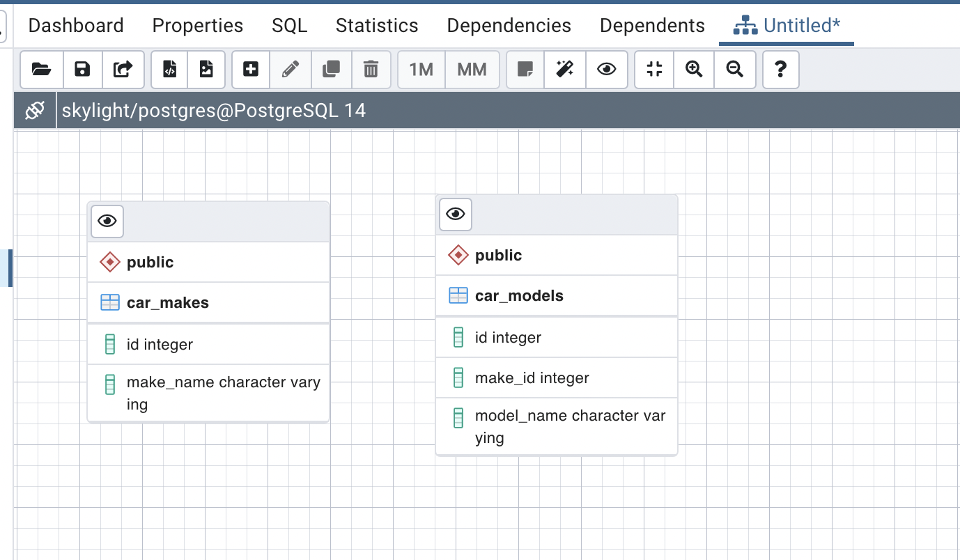Viewport: 960px width, 560px height.
Task: Save the ERD project
Action: [82, 70]
